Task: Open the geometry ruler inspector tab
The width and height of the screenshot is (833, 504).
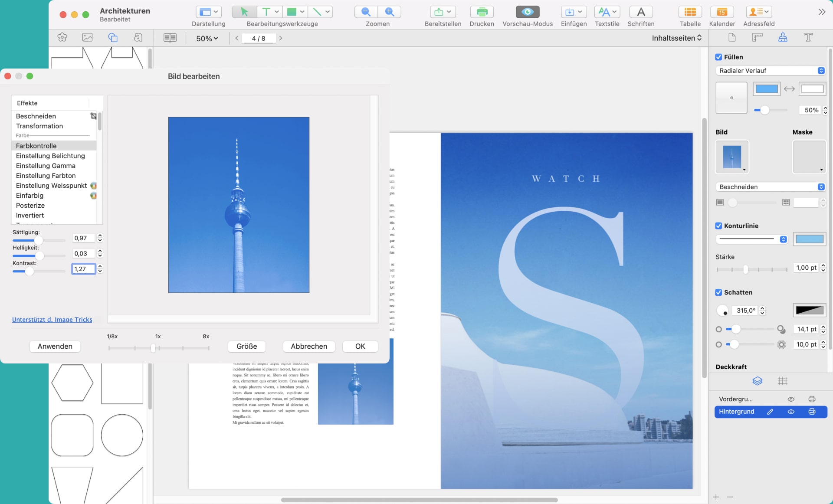Action: (x=758, y=37)
